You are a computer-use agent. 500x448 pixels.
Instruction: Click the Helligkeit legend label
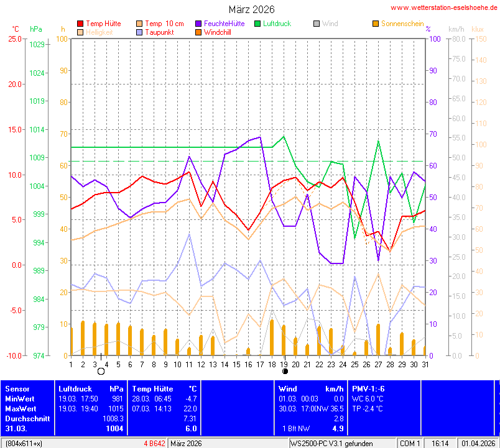[100, 32]
